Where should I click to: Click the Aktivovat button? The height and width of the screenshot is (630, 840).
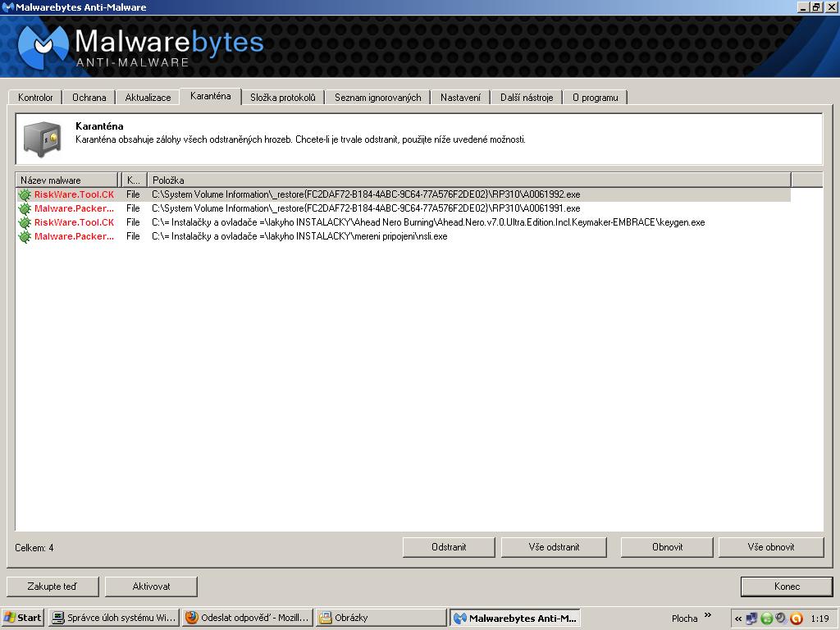[151, 586]
